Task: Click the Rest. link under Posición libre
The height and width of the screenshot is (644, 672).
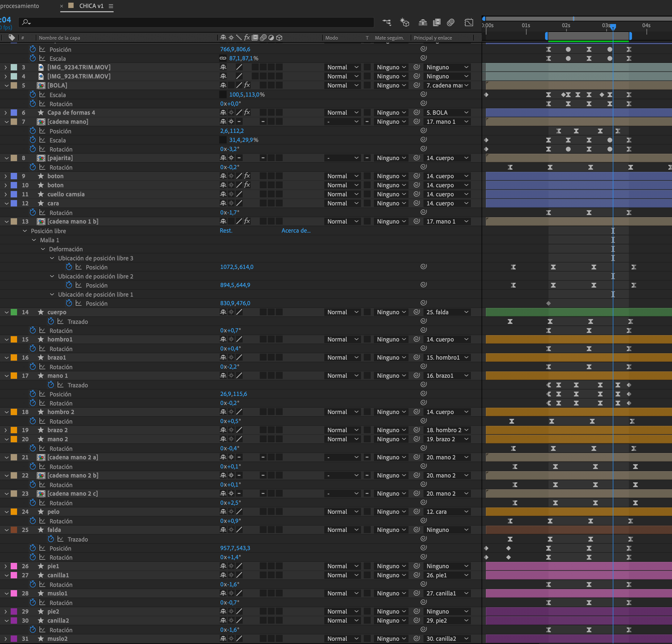Action: click(x=226, y=230)
